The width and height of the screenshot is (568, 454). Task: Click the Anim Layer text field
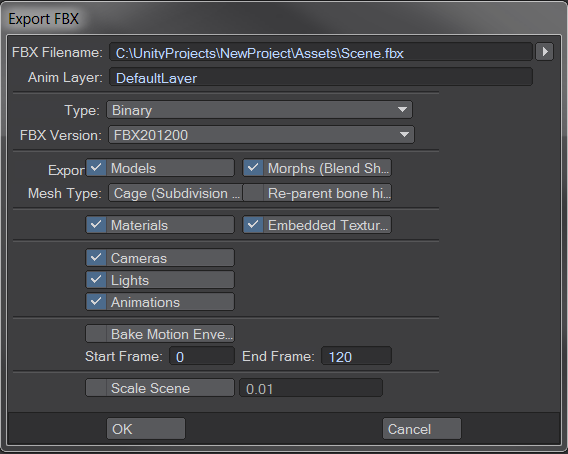pos(321,77)
